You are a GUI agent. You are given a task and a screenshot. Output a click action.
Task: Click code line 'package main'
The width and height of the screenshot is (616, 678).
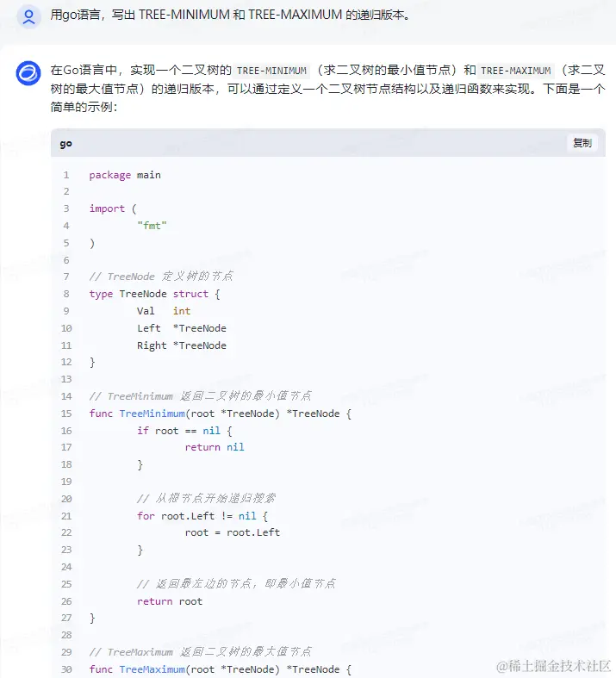point(125,175)
